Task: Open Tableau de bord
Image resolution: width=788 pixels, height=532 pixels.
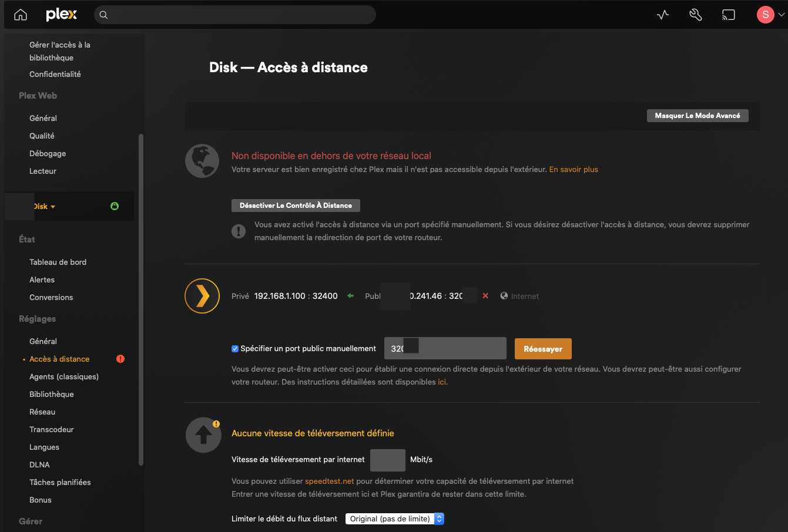Action: (x=58, y=262)
